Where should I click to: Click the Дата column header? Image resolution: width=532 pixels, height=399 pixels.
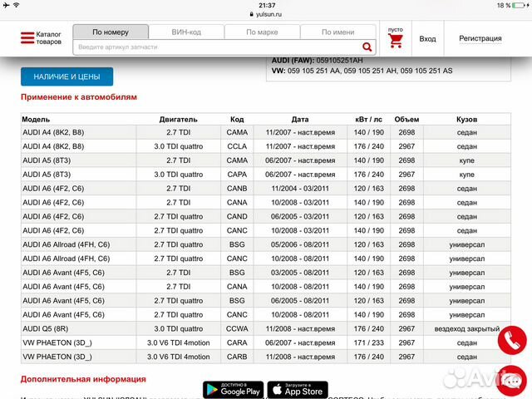300,120
